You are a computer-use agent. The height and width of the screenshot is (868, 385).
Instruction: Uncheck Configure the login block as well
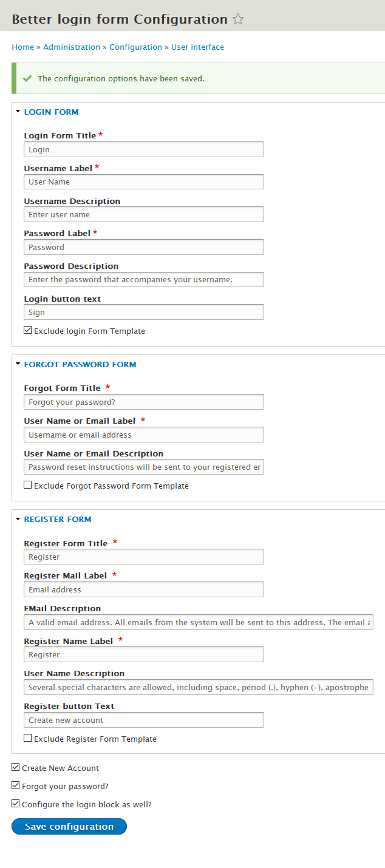coord(16,804)
